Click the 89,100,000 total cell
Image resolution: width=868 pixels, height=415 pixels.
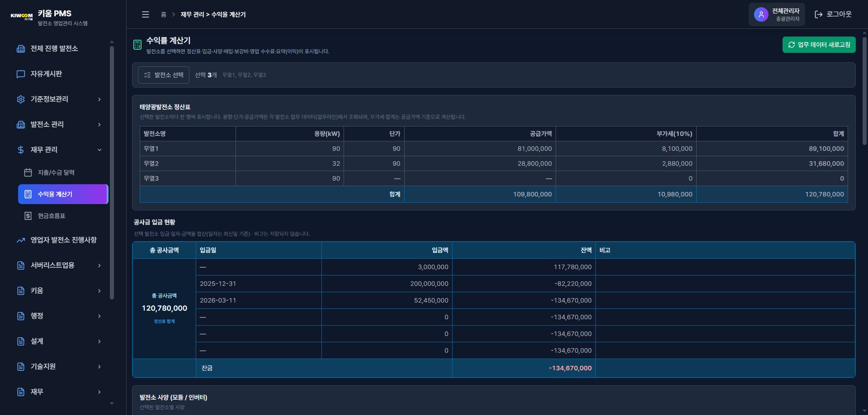[x=772, y=149]
